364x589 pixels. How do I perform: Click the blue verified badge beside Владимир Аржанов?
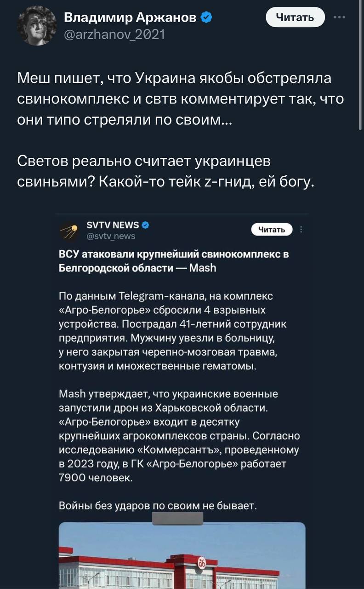(207, 18)
